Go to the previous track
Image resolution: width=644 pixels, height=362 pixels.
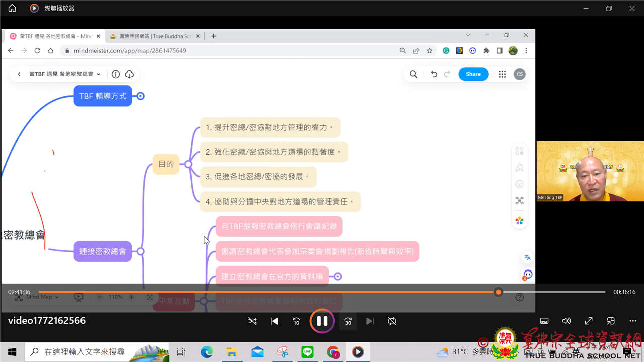click(274, 321)
